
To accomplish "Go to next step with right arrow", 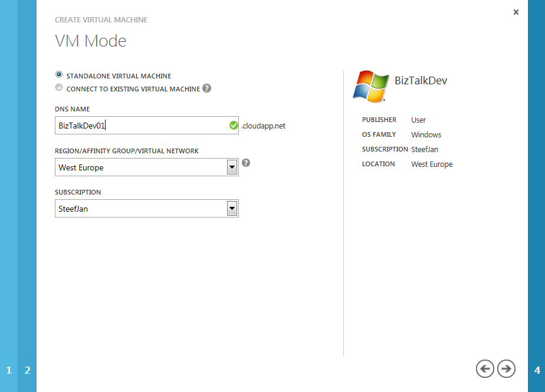I will pos(506,369).
